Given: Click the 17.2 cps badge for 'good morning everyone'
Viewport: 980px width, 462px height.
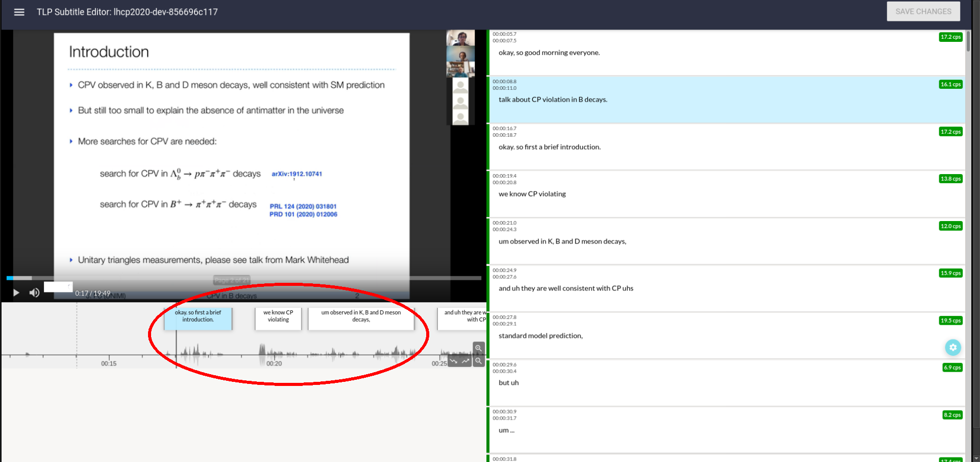Looking at the screenshot, I should point(950,37).
